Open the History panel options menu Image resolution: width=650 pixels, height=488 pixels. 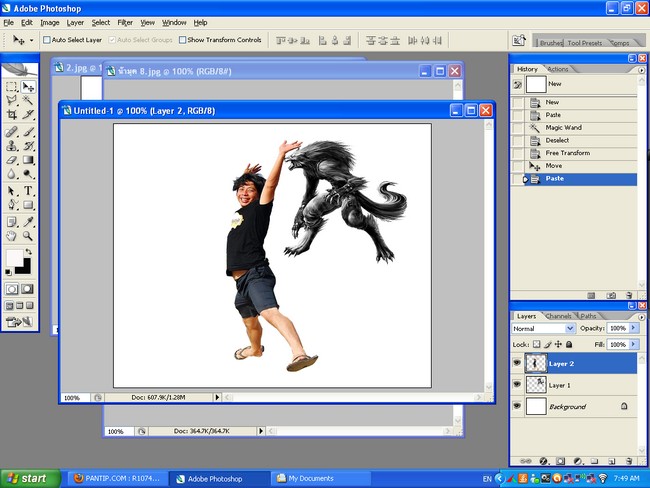tap(641, 70)
